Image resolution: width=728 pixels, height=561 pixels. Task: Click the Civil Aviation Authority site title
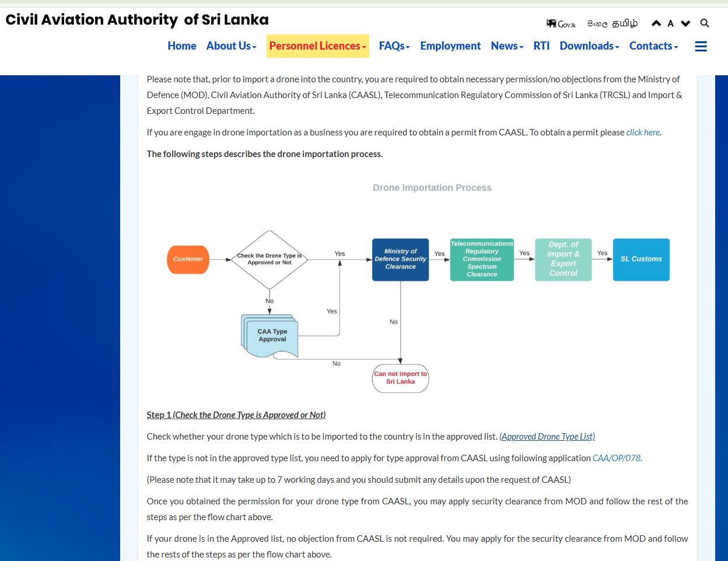[137, 20]
